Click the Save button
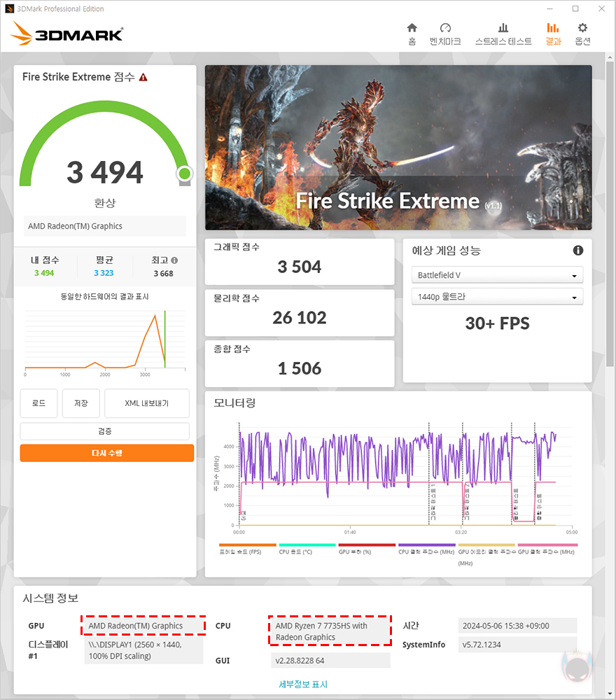Screen dimensions: 616x700 pos(80,403)
